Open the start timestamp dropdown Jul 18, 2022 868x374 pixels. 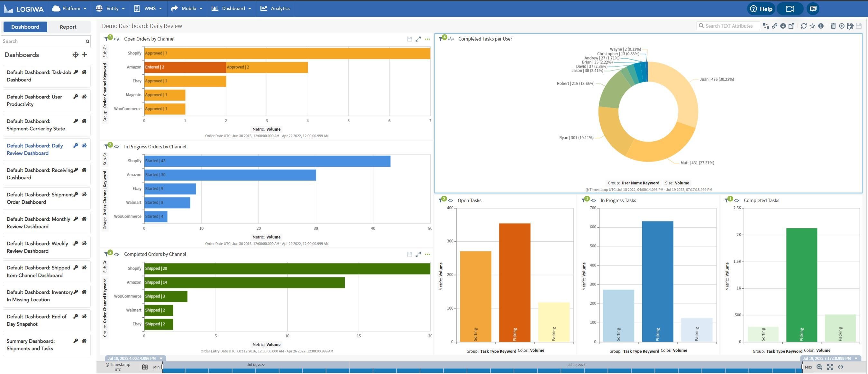point(161,358)
